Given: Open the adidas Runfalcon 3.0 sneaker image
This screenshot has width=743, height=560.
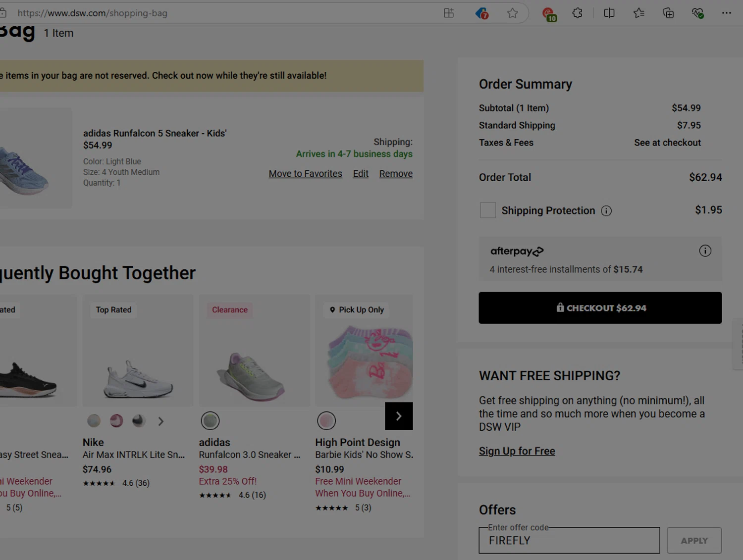Looking at the screenshot, I should coord(254,351).
